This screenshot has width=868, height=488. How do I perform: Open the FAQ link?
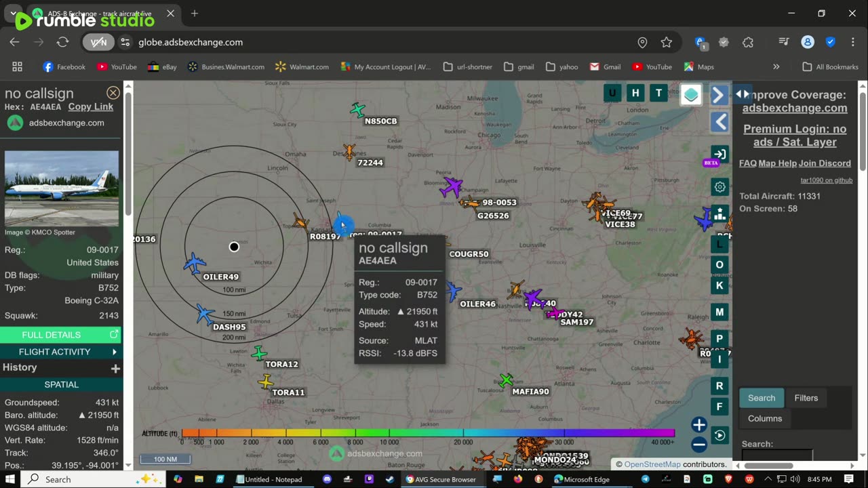[x=747, y=163]
